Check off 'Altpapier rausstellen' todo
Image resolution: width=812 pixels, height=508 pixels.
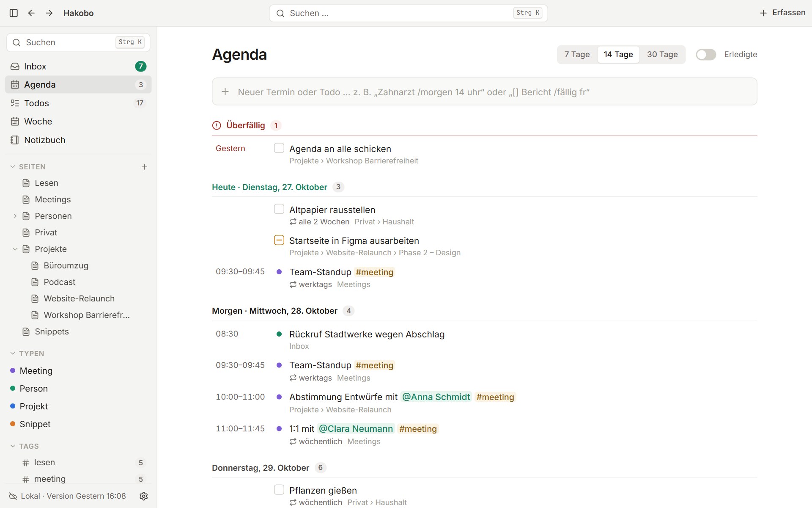tap(279, 209)
